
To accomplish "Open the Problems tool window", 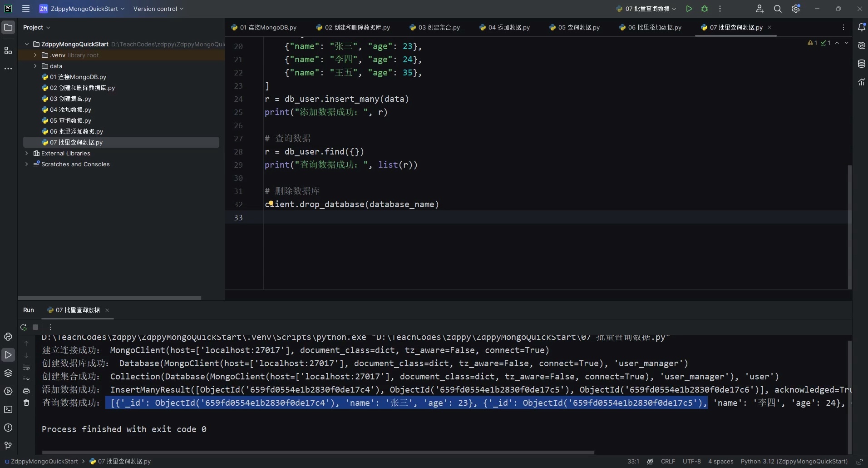I will coord(8,428).
